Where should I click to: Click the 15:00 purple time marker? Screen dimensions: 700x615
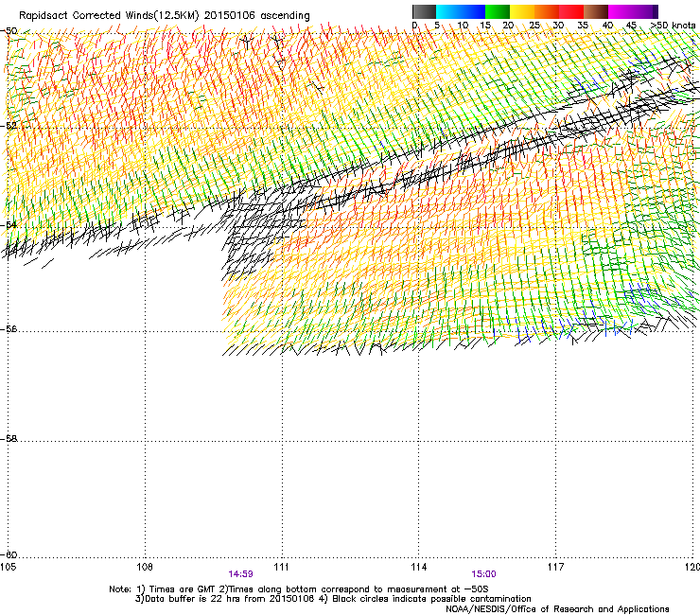(x=484, y=574)
